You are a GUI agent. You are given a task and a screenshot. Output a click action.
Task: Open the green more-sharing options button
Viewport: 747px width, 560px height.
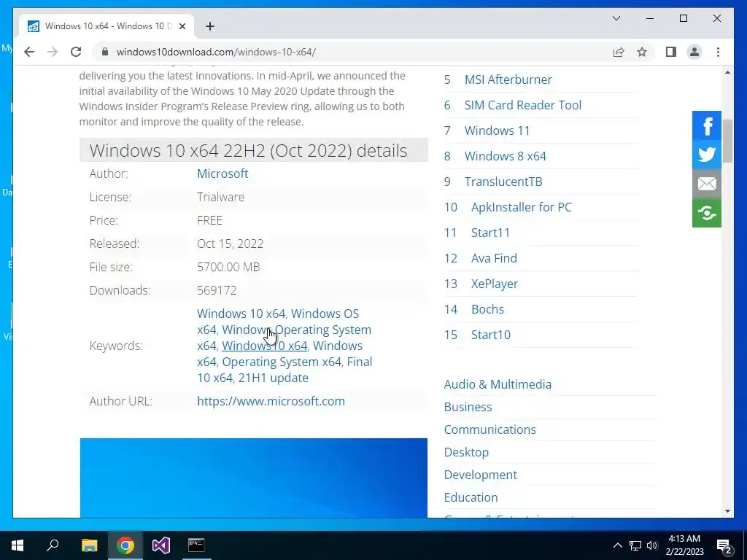[707, 212]
